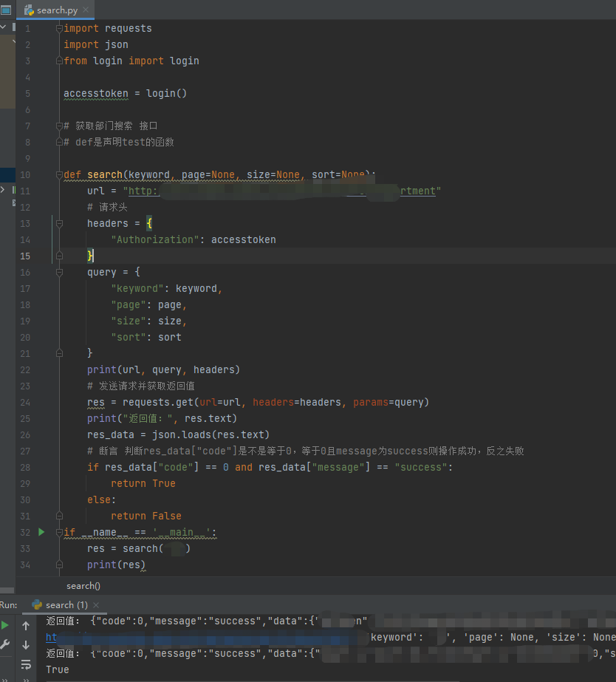Image resolution: width=616 pixels, height=682 pixels.
Task: Click the Run: panel label
Action: [9, 605]
